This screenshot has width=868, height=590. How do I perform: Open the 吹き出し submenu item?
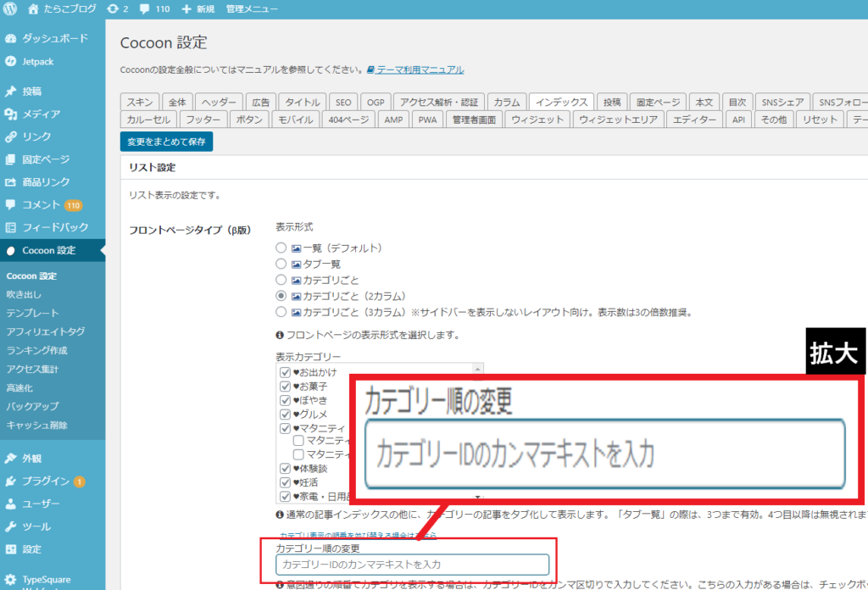coord(24,294)
